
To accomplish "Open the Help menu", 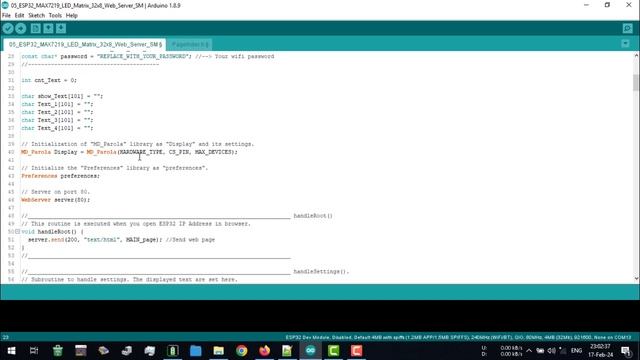I will tap(71, 16).
